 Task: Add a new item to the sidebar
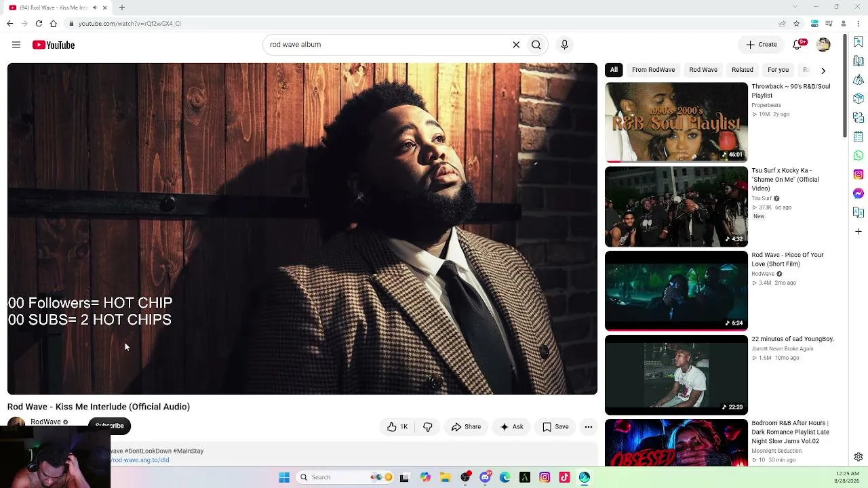(859, 232)
